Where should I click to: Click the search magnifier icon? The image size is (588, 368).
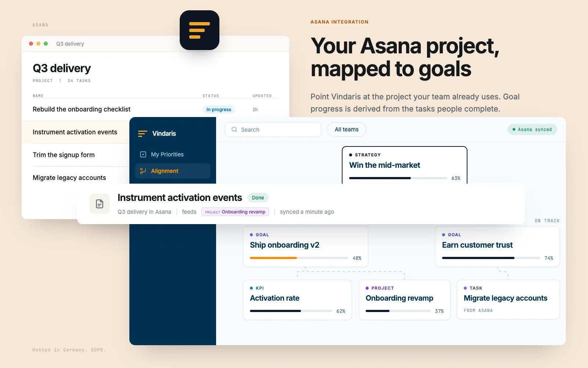[234, 130]
